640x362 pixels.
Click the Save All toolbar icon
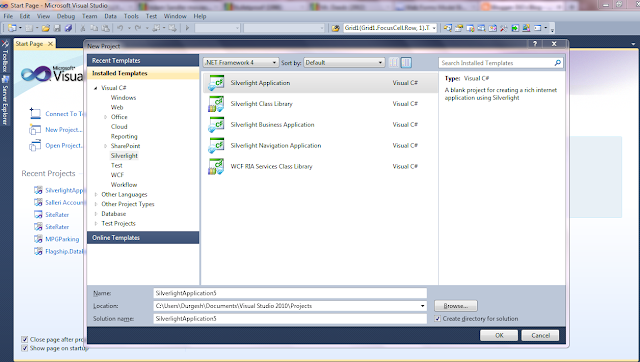(x=68, y=28)
